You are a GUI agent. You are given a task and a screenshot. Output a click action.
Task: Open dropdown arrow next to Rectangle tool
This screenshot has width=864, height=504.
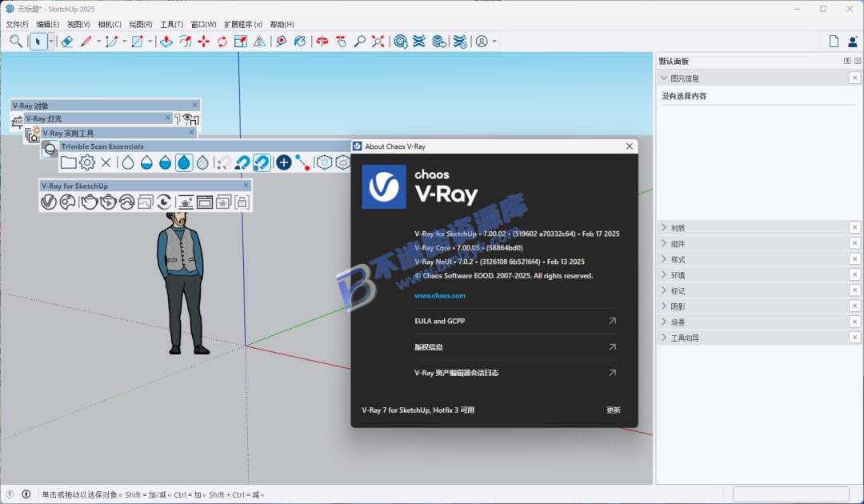(x=150, y=42)
